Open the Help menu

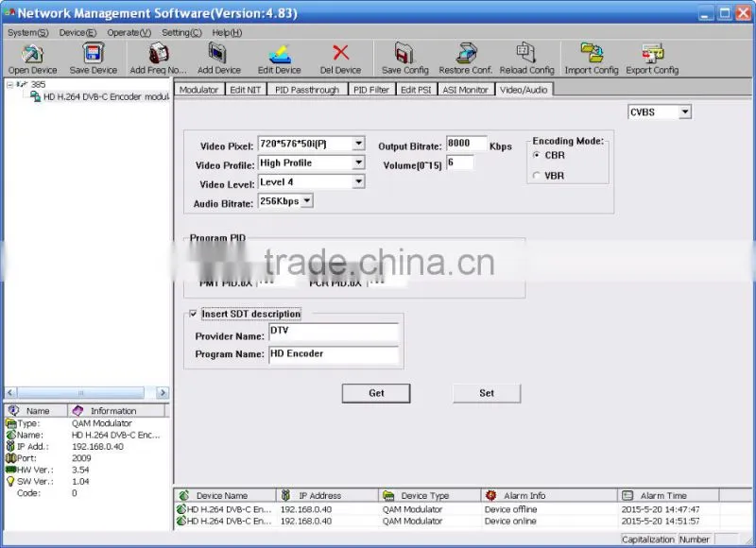coord(227,33)
